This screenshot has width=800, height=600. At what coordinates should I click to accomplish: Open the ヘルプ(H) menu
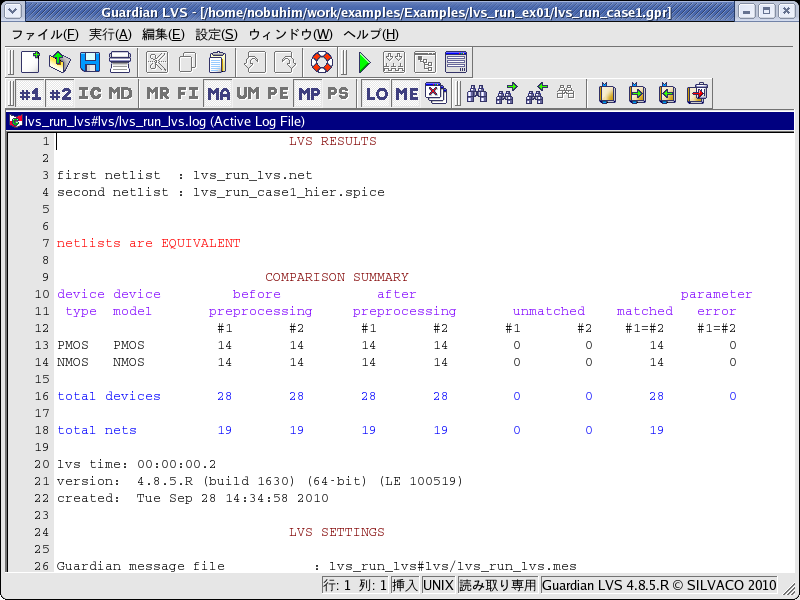[x=371, y=35]
